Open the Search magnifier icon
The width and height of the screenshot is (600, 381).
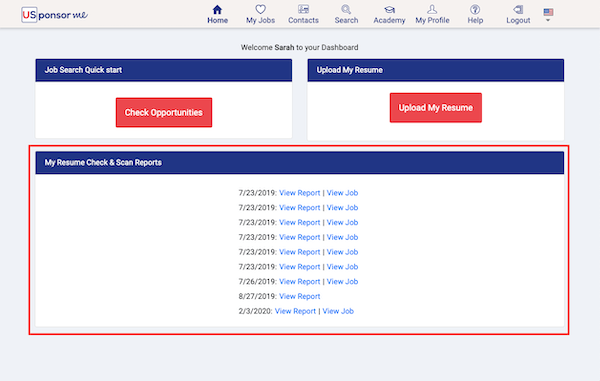[346, 9]
